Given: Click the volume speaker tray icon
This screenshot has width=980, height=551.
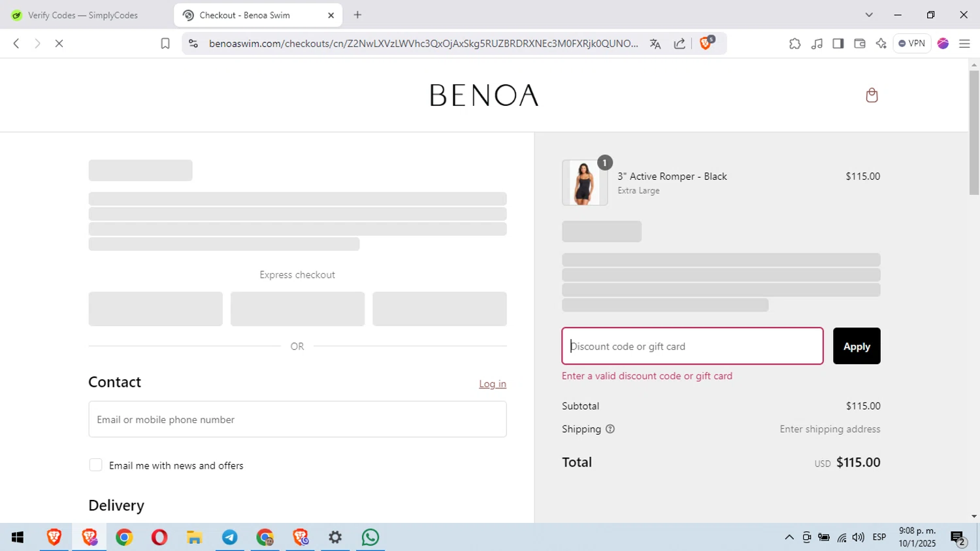Looking at the screenshot, I should 858,537.
